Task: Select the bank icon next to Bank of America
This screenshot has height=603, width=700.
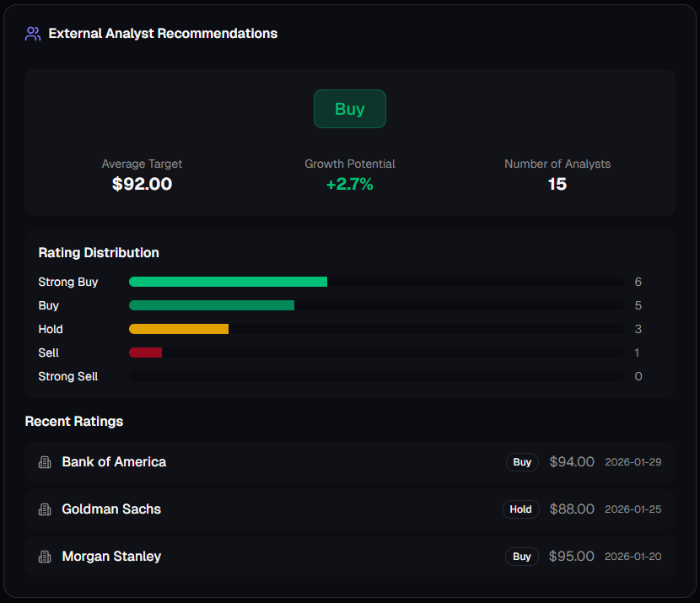Action: 44,462
